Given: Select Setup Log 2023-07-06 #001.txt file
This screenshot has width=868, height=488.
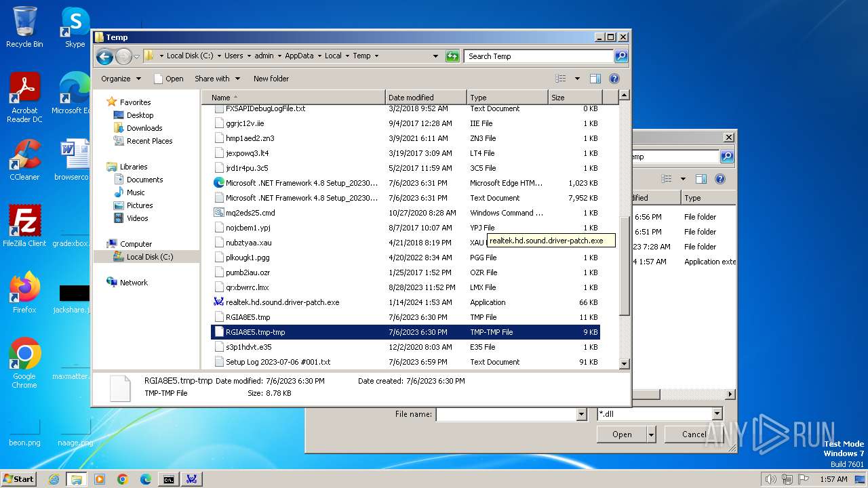Looking at the screenshot, I should tap(406, 362).
